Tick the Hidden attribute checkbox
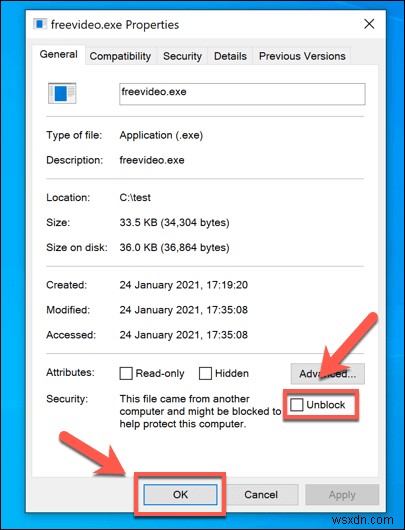Screen dimensions: 405x530 click(x=205, y=374)
